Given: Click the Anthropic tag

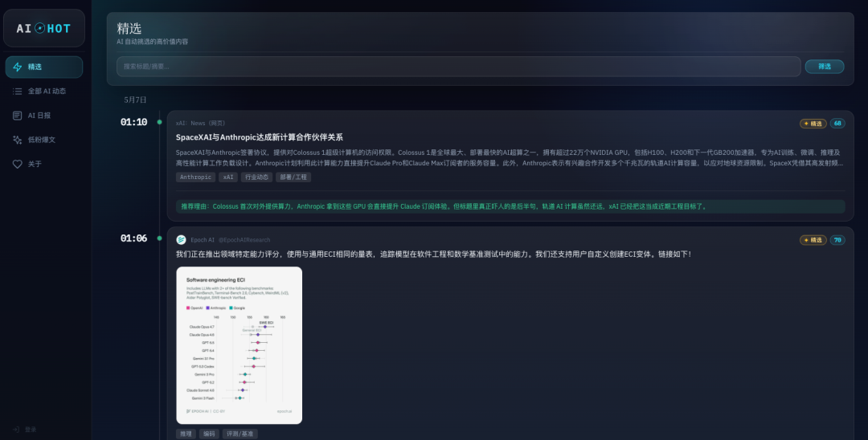Looking at the screenshot, I should 195,177.
